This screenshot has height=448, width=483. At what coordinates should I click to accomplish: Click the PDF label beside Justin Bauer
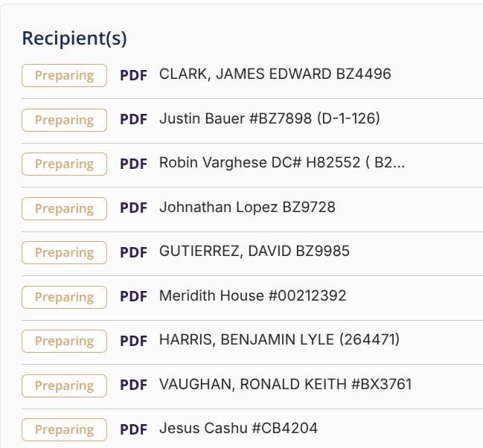133,120
